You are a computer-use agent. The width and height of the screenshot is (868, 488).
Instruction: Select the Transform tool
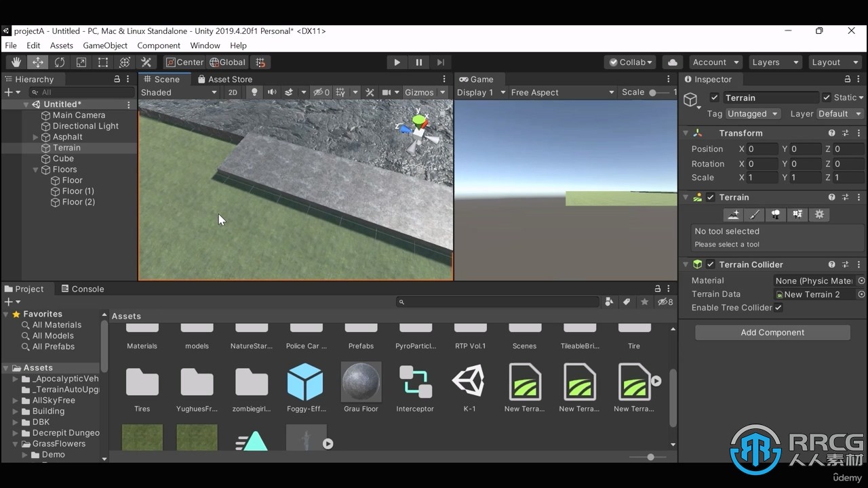[124, 62]
